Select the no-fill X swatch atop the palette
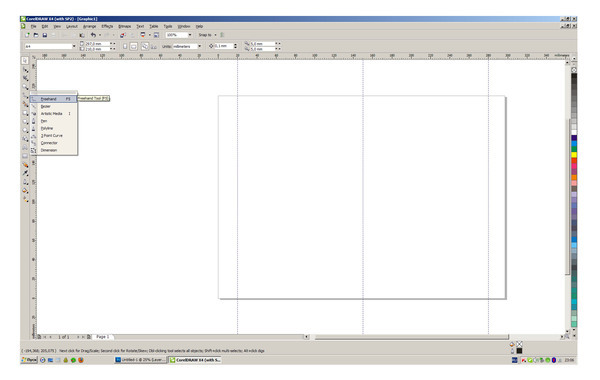 [x=574, y=70]
